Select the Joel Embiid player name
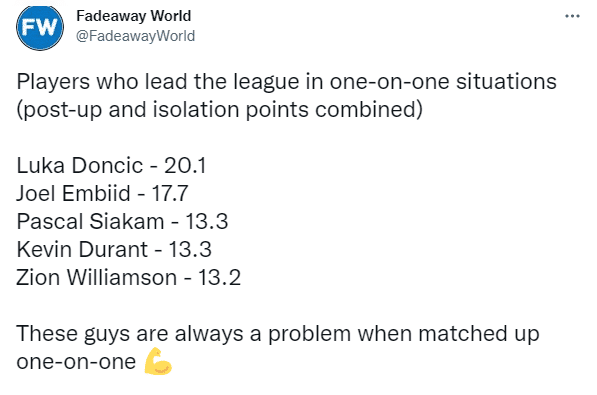This screenshot has height=395, width=597. pyautogui.click(x=73, y=193)
